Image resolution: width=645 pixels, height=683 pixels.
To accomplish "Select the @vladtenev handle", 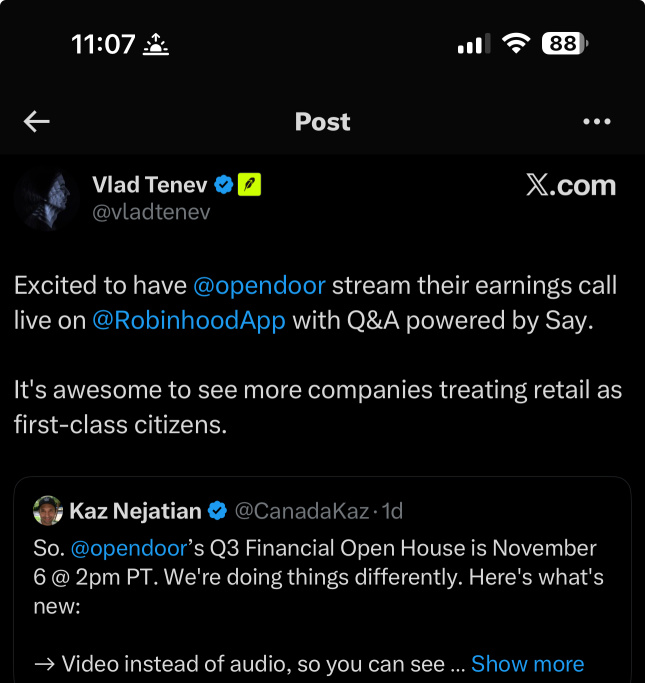I will [x=151, y=212].
